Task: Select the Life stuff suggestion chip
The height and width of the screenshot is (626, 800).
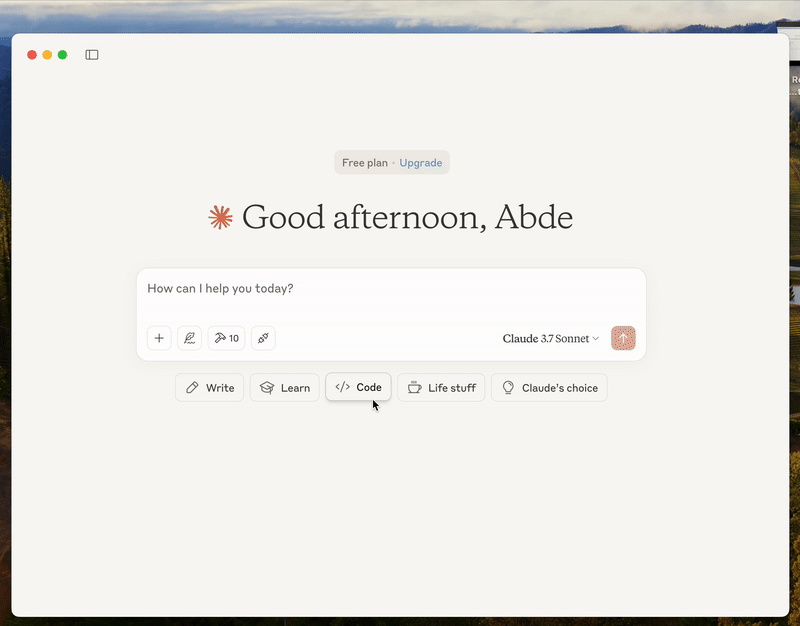Action: (441, 388)
